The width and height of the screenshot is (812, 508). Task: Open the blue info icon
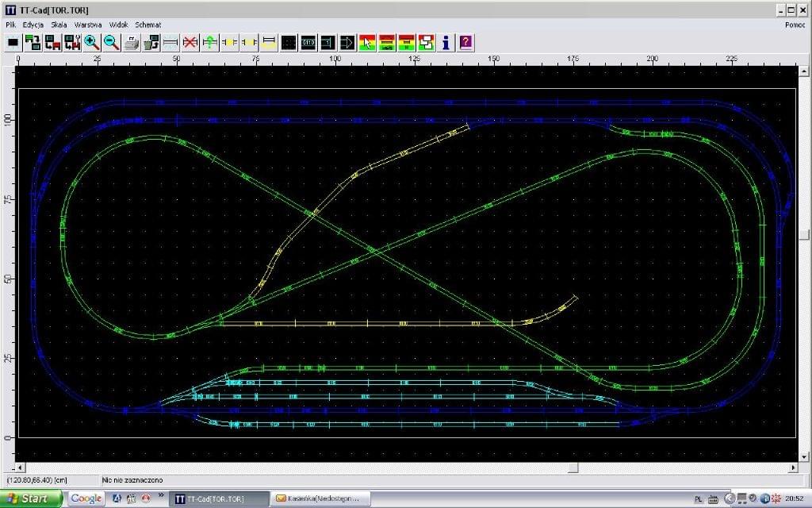pos(446,43)
